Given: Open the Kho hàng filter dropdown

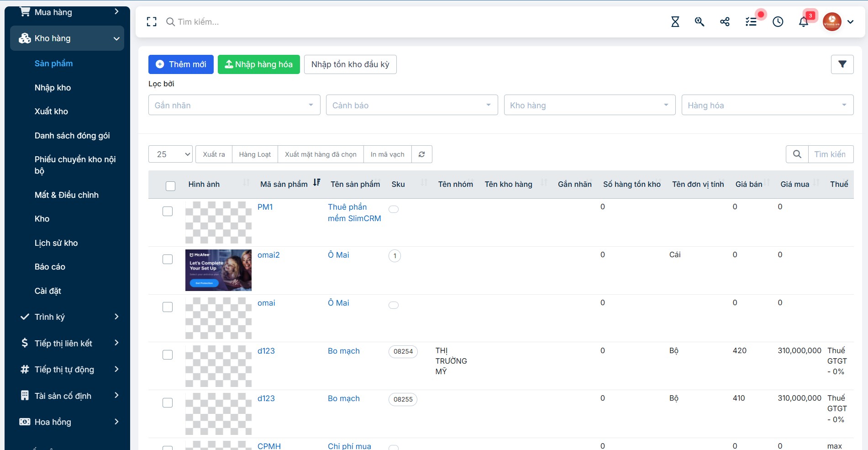Looking at the screenshot, I should click(589, 105).
